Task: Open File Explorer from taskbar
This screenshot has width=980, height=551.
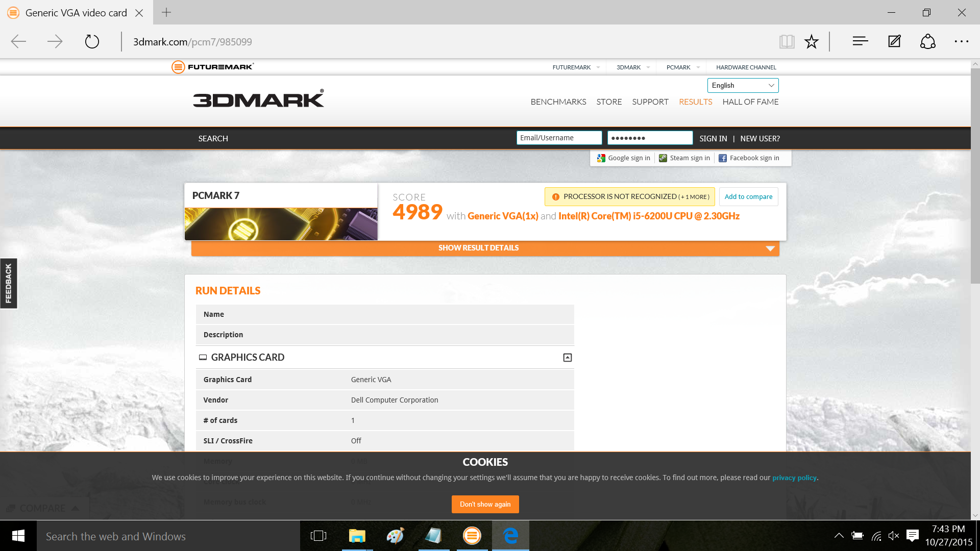Action: (x=357, y=536)
